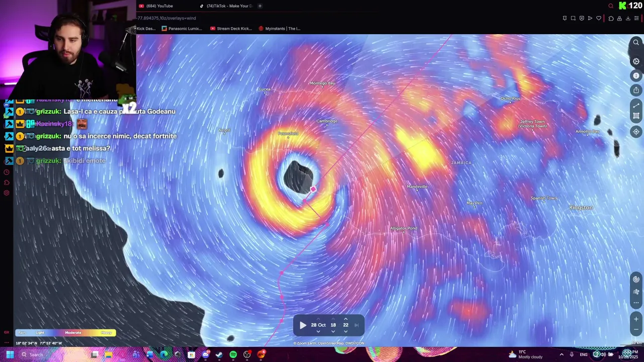Open the Panasonic Lumix bookmark
The width and height of the screenshot is (644, 362).
(182, 29)
